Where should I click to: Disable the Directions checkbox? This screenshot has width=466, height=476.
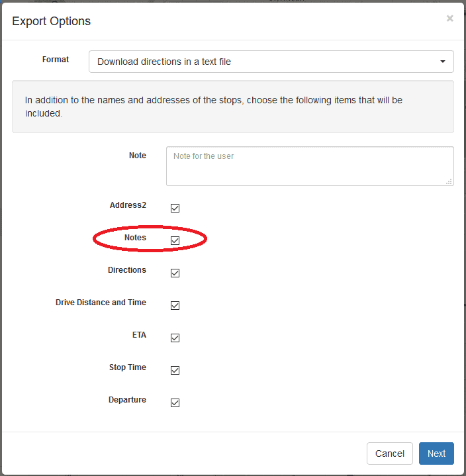coord(175,273)
